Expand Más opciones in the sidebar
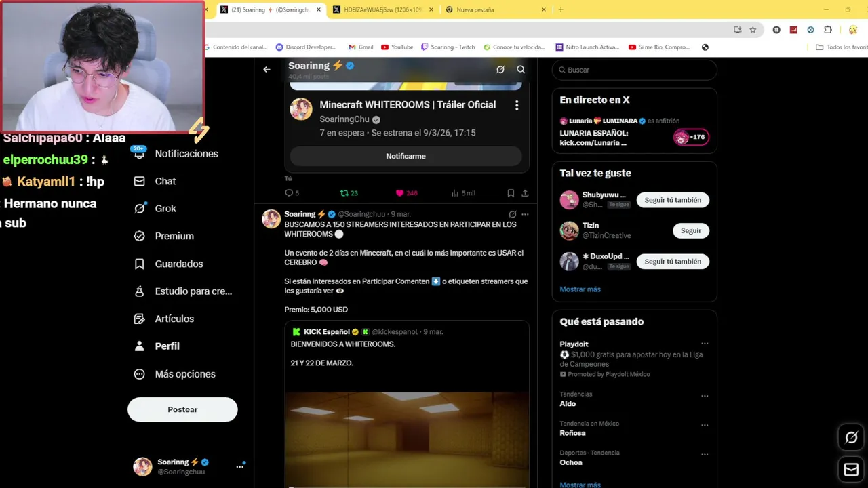 (x=175, y=374)
